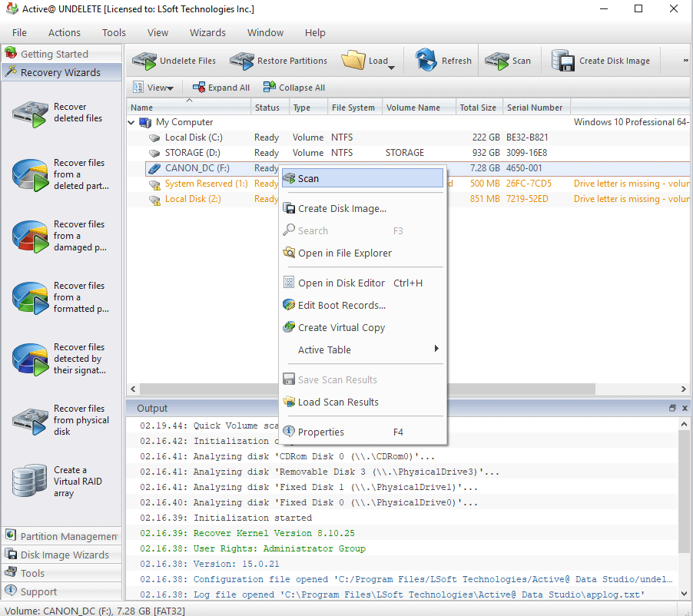Click the 'Initialization started' log entry
693x616 pixels.
coord(253,518)
